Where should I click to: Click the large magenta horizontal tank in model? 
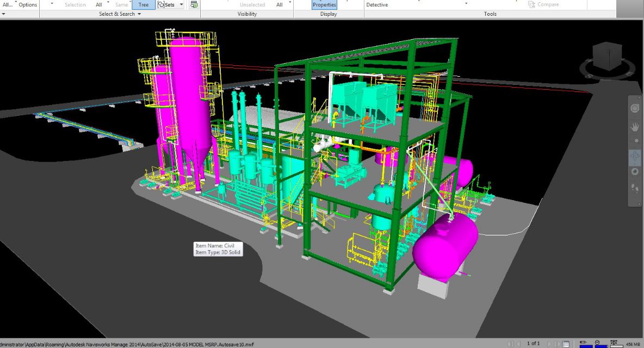[445, 239]
